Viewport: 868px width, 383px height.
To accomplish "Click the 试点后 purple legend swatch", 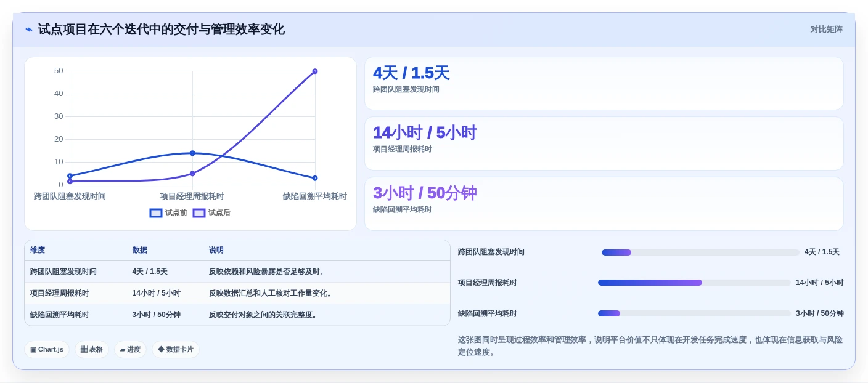I will pyautogui.click(x=199, y=213).
